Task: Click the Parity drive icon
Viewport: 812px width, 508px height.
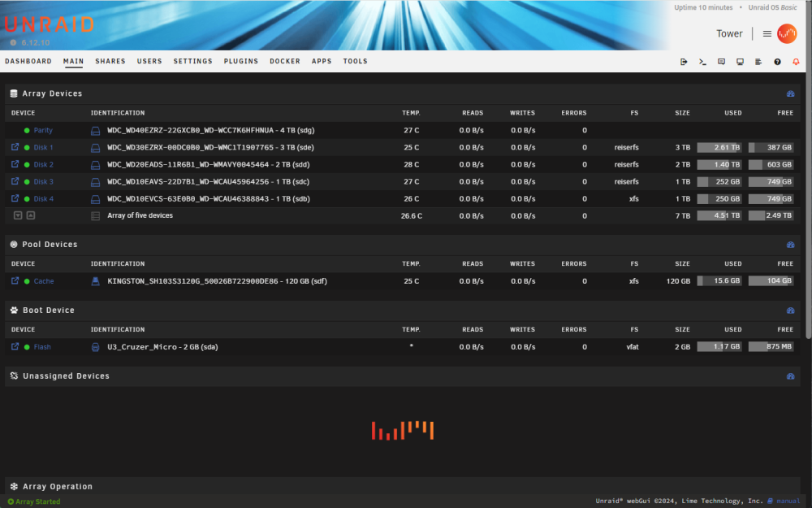Action: click(x=95, y=131)
